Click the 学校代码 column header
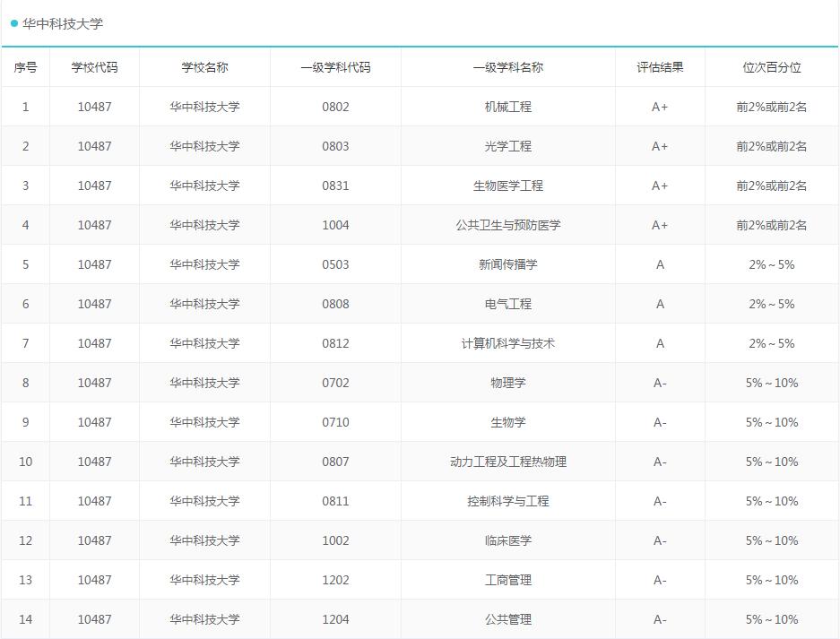Viewport: 840px width, 639px height. pyautogui.click(x=94, y=66)
